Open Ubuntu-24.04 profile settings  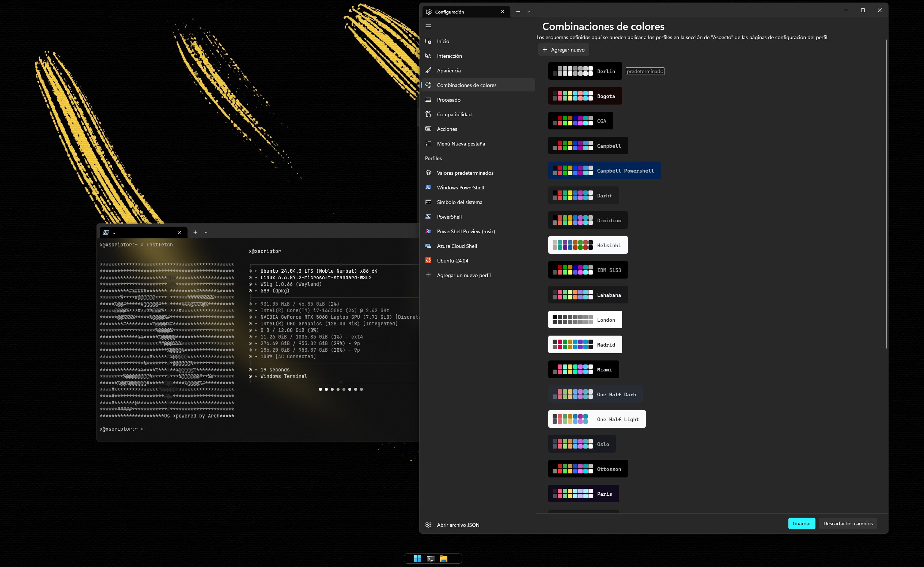[452, 261]
